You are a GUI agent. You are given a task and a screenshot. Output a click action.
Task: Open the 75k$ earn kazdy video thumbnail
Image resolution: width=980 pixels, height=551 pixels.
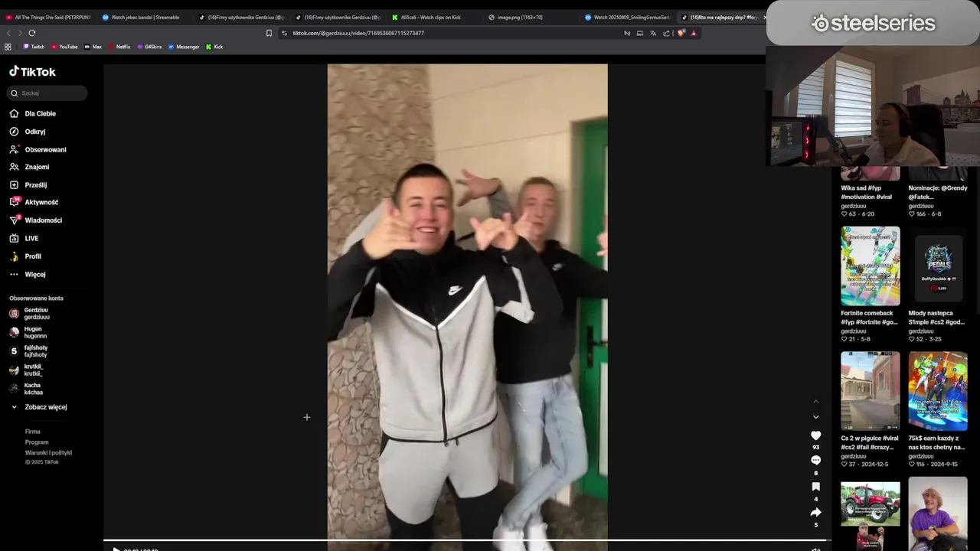pos(938,391)
